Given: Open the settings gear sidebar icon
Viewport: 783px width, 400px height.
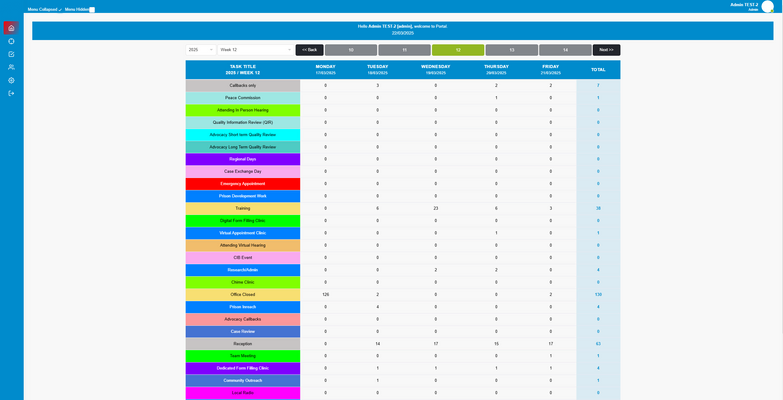Looking at the screenshot, I should click(11, 80).
